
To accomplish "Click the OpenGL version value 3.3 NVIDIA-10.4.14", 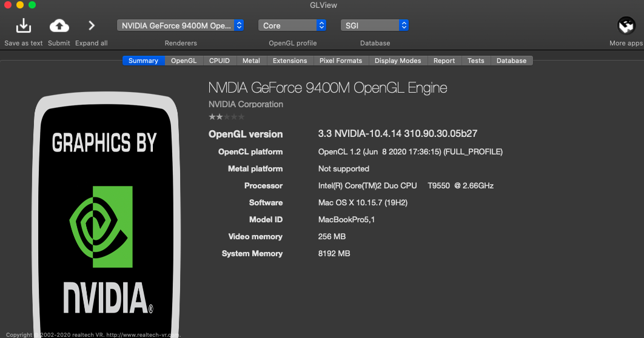I will [398, 134].
